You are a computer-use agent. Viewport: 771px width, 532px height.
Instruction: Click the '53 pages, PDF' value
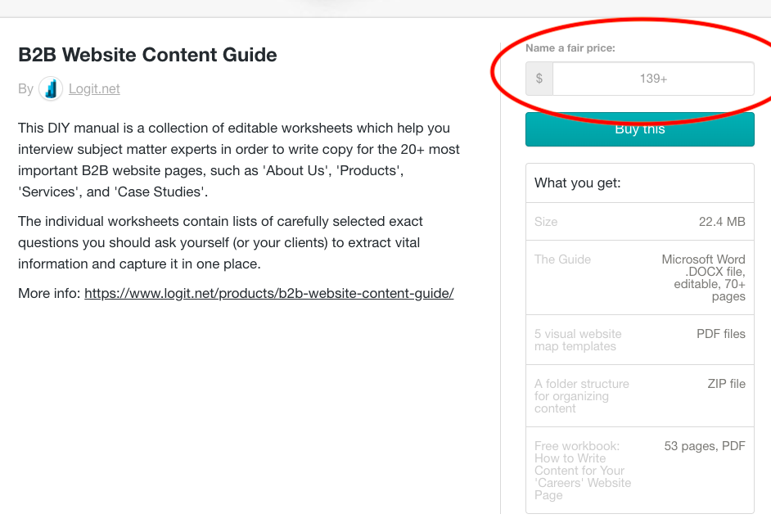point(705,446)
